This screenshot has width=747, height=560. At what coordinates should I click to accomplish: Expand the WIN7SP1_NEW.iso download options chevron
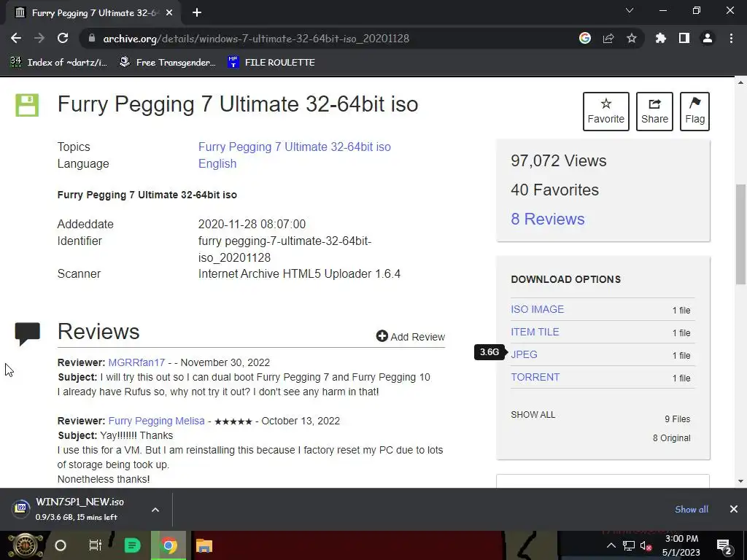155,510
